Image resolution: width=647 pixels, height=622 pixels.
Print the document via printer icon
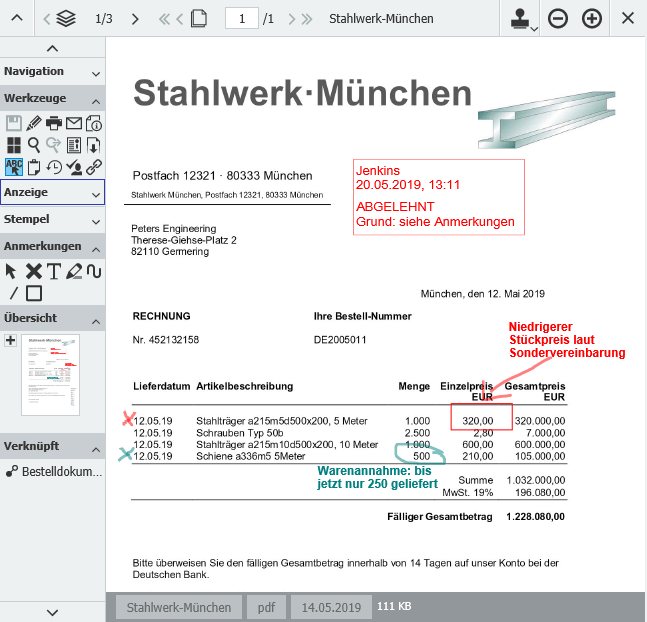tap(54, 123)
